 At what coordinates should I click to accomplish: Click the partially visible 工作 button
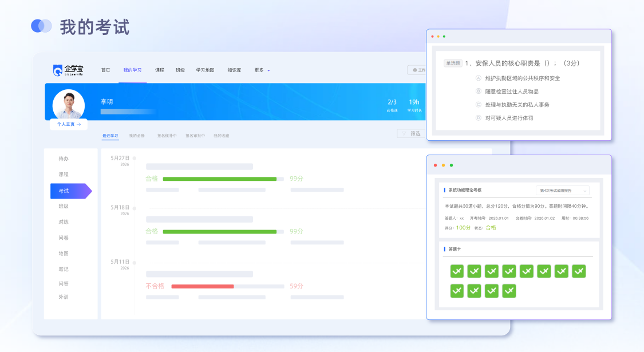417,70
